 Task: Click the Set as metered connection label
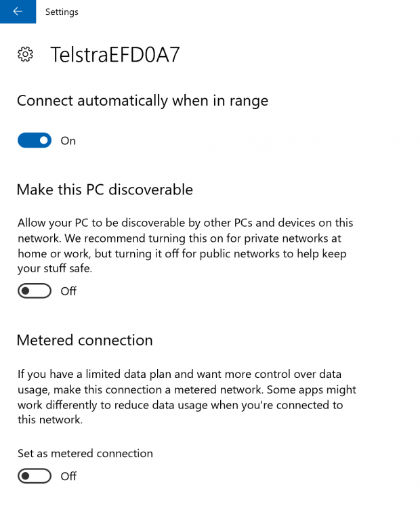(x=85, y=453)
